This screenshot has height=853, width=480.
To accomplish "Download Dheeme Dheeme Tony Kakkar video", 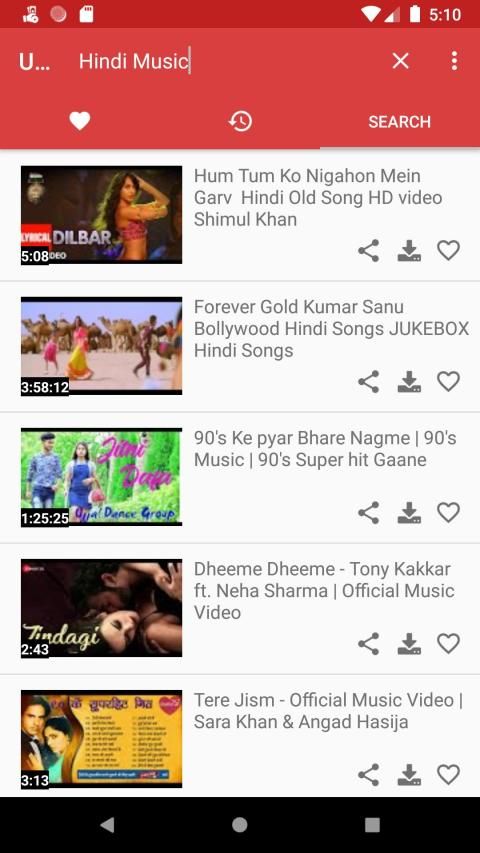I will tap(409, 644).
